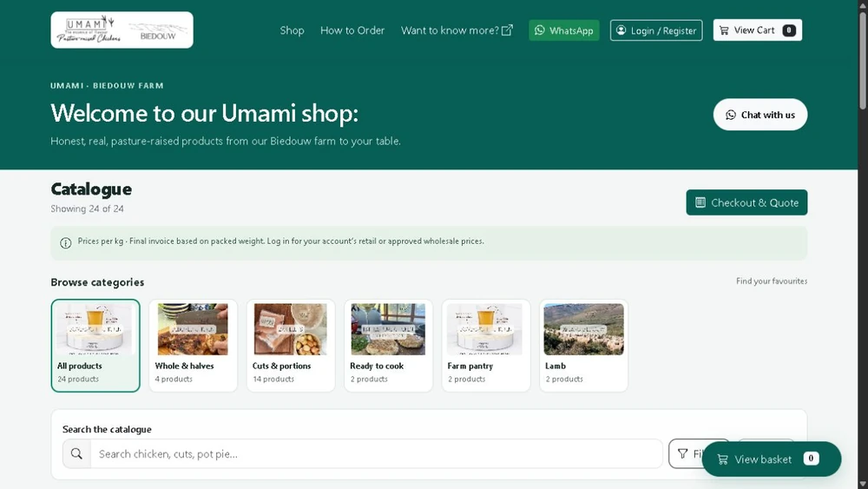Click the list icon in Checkout & Quote
The image size is (868, 489).
click(x=700, y=202)
